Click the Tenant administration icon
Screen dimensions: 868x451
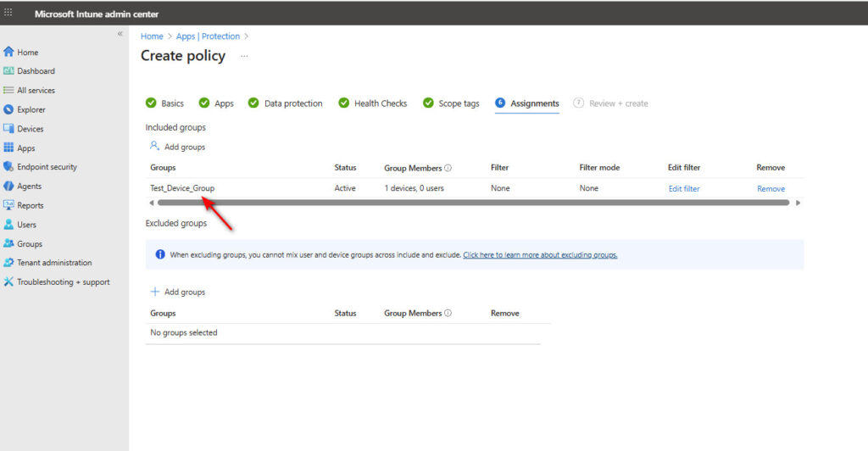coord(8,263)
